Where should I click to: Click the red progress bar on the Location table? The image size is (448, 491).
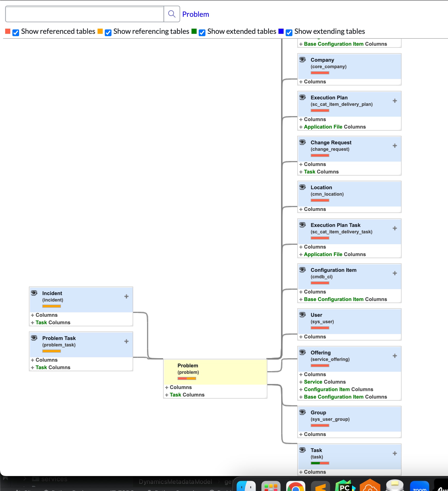pos(320,200)
